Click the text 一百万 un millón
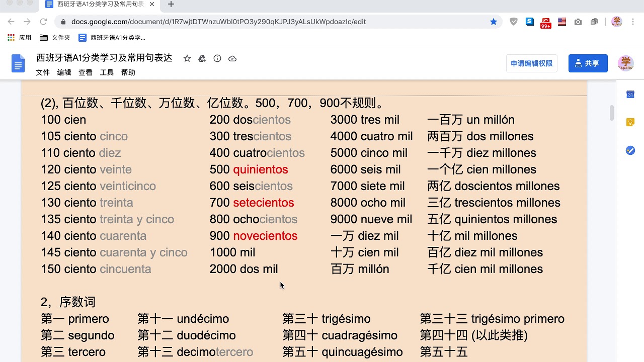 pos(471,120)
